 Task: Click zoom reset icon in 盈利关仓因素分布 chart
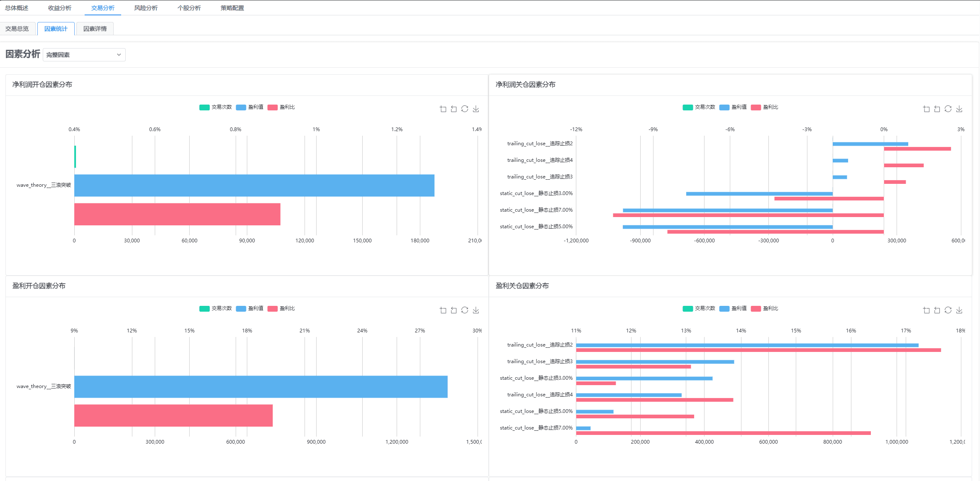(937, 310)
